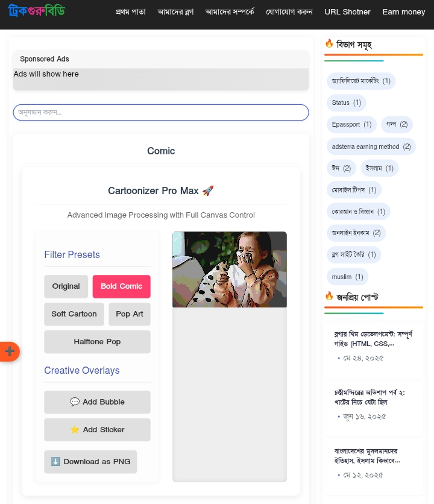Click the TrickGuruBD site logo
Image resolution: width=434 pixels, height=504 pixels.
point(36,11)
